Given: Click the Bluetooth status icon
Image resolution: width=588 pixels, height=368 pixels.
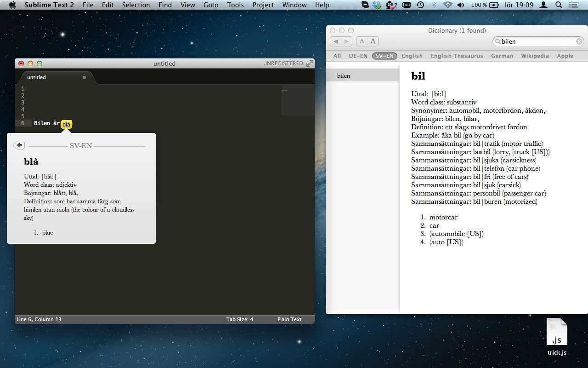Looking at the screenshot, I should click(434, 5).
